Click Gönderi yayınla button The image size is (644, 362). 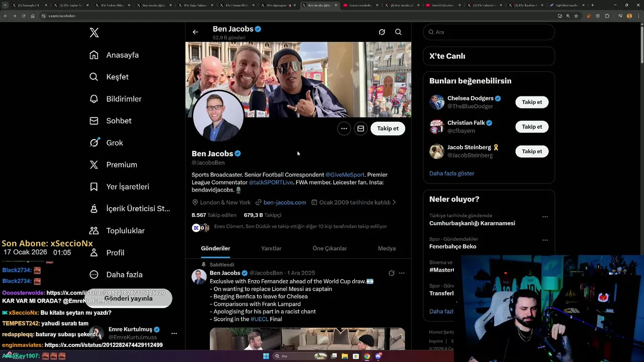tap(128, 298)
